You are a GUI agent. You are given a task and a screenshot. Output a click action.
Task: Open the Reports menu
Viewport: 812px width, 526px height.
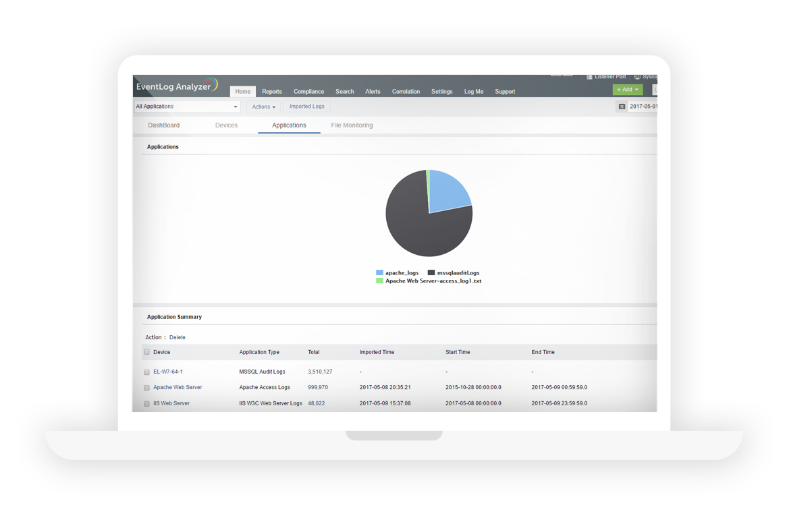272,92
